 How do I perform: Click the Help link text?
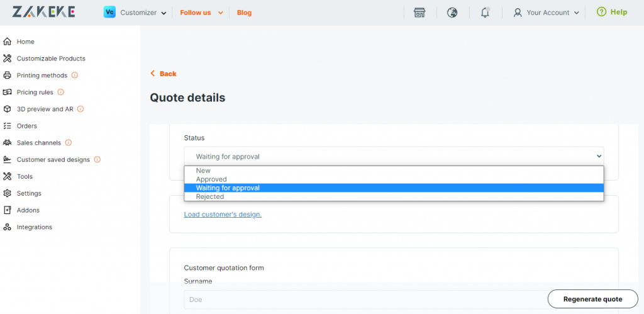(619, 12)
